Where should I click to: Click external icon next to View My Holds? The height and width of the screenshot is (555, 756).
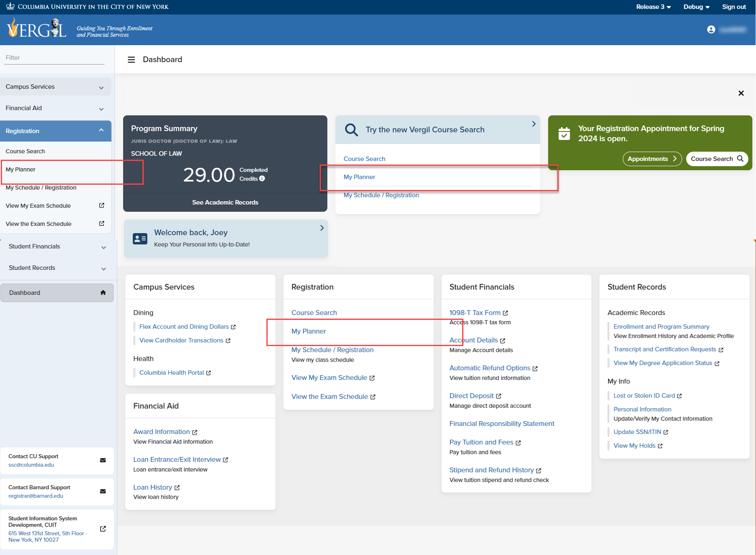coord(660,446)
